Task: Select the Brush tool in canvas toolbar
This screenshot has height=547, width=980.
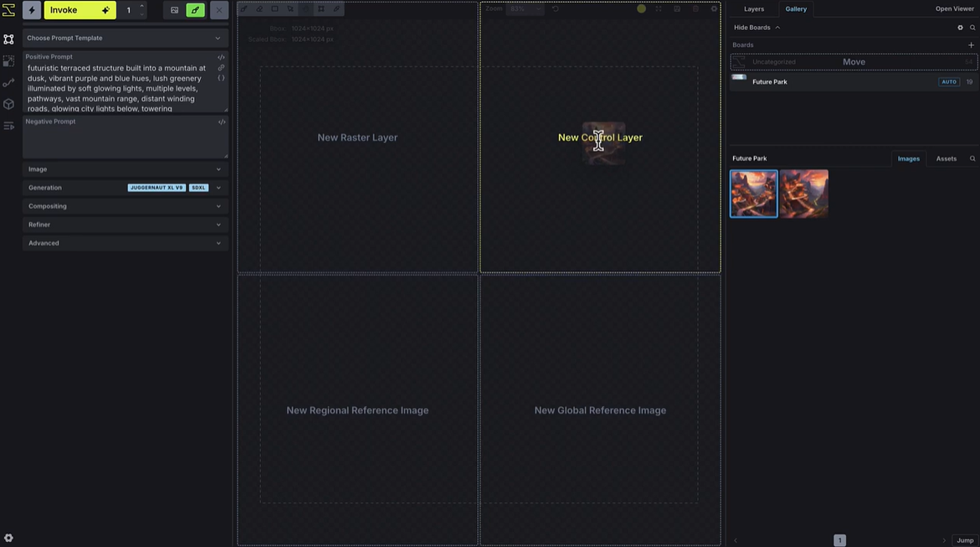Action: tap(244, 8)
